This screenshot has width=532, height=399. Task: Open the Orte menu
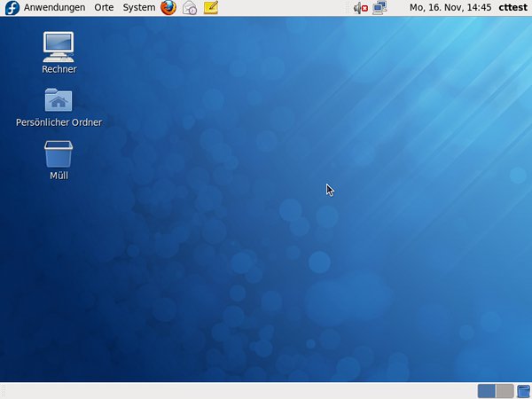click(x=104, y=7)
